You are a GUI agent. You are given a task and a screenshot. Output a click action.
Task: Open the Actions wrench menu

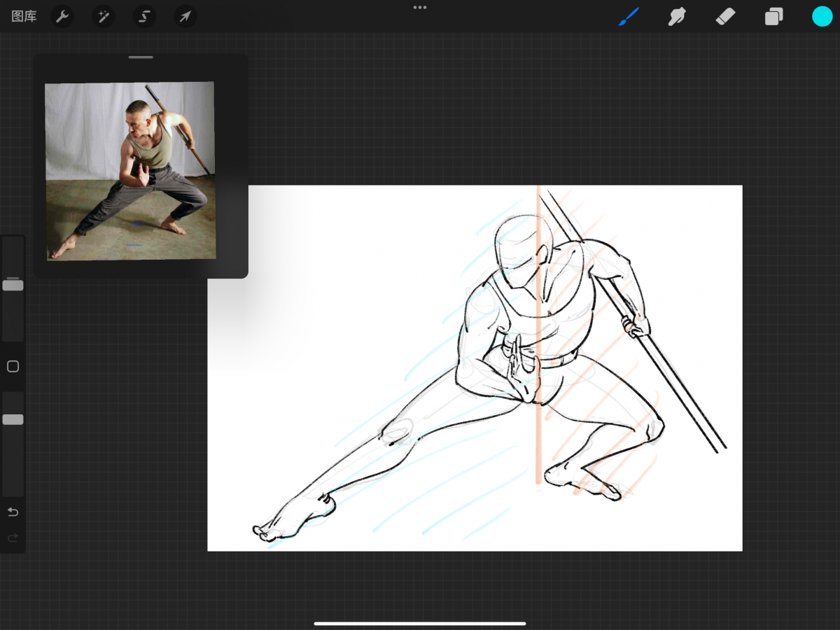click(x=62, y=16)
